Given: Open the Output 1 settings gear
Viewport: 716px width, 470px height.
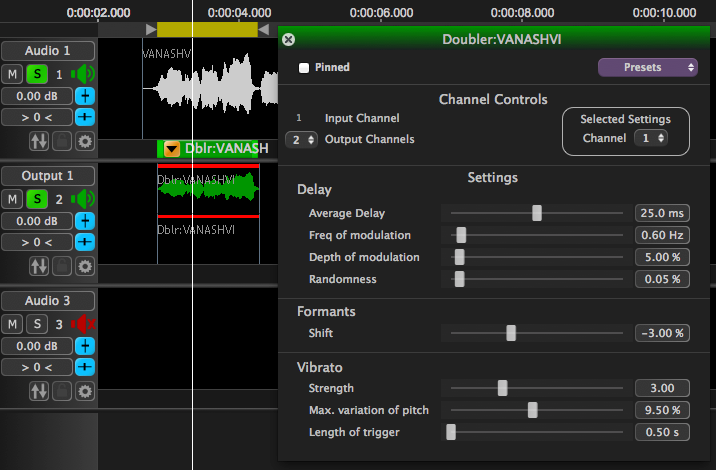Looking at the screenshot, I should click(85, 267).
